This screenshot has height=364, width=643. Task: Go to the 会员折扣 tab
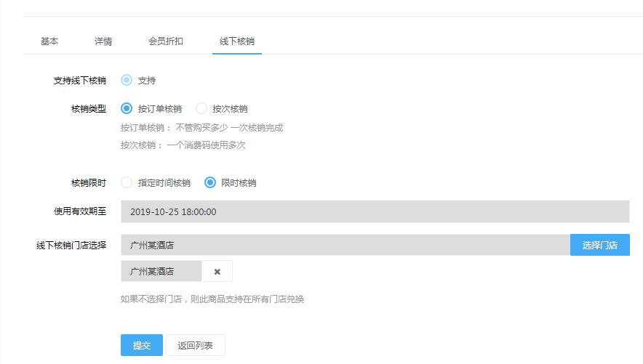(166, 41)
